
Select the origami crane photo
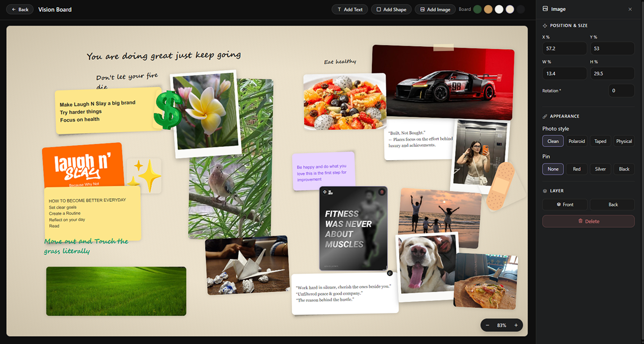point(247,265)
